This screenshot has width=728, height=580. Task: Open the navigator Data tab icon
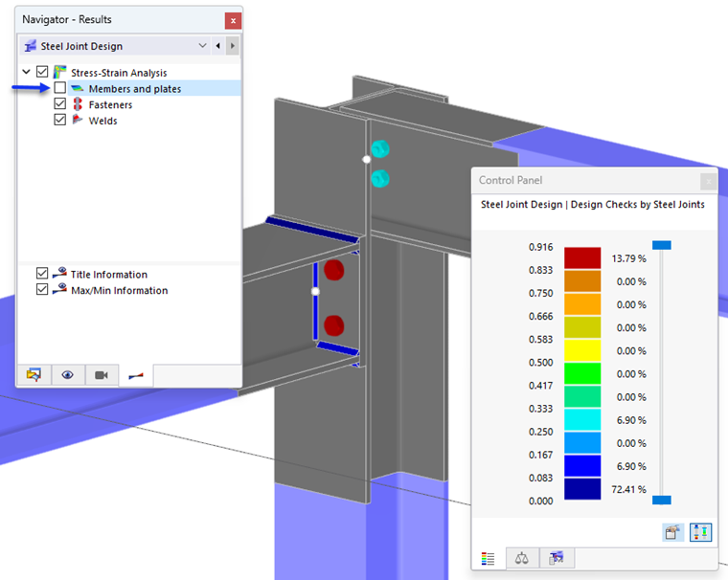click(34, 375)
